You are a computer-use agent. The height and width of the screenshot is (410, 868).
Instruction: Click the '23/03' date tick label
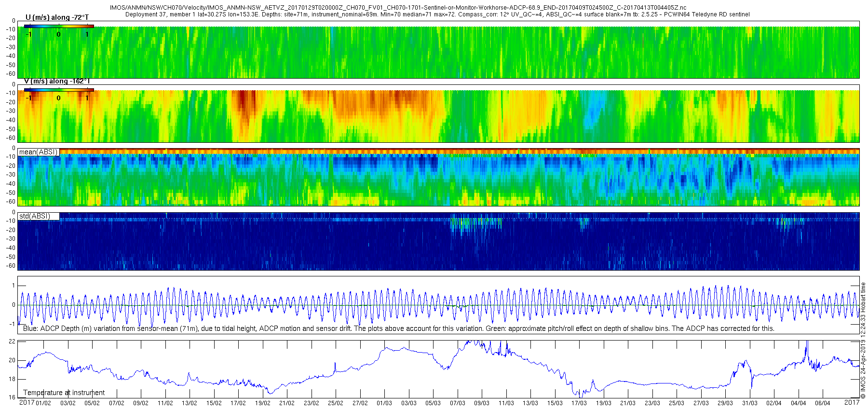pyautogui.click(x=652, y=403)
